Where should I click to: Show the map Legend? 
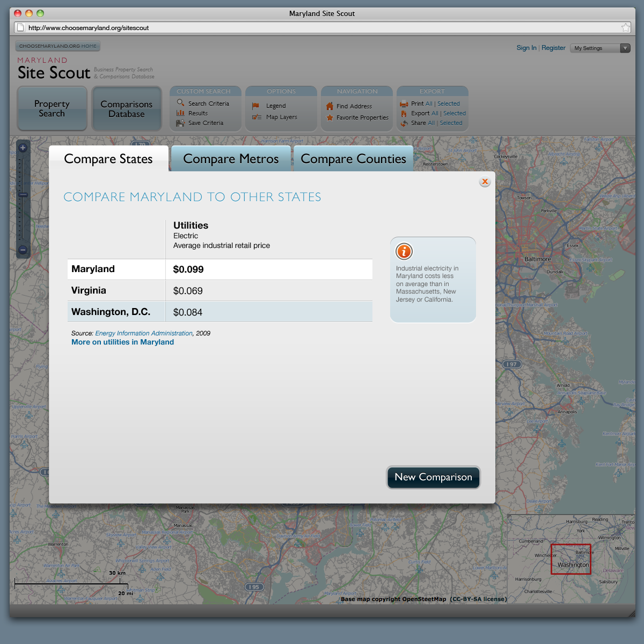(276, 106)
